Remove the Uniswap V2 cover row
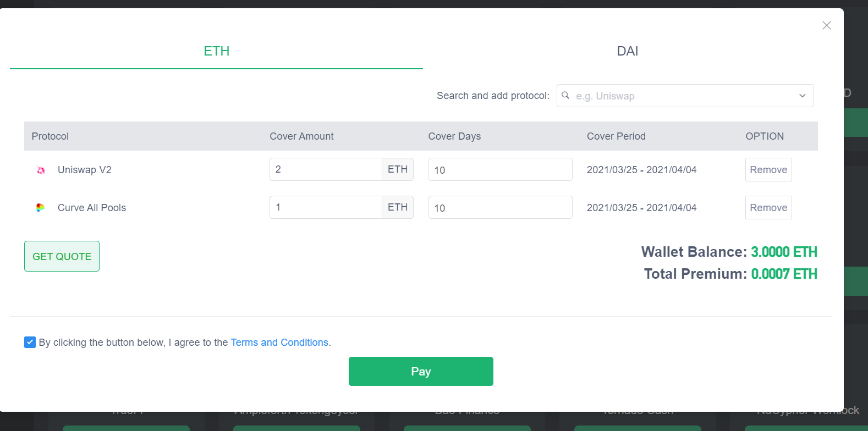Viewport: 868px width, 431px height. pos(768,169)
